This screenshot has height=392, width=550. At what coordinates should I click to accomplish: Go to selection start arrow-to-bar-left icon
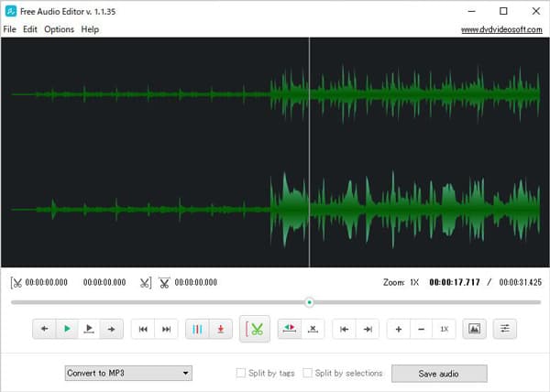(344, 329)
